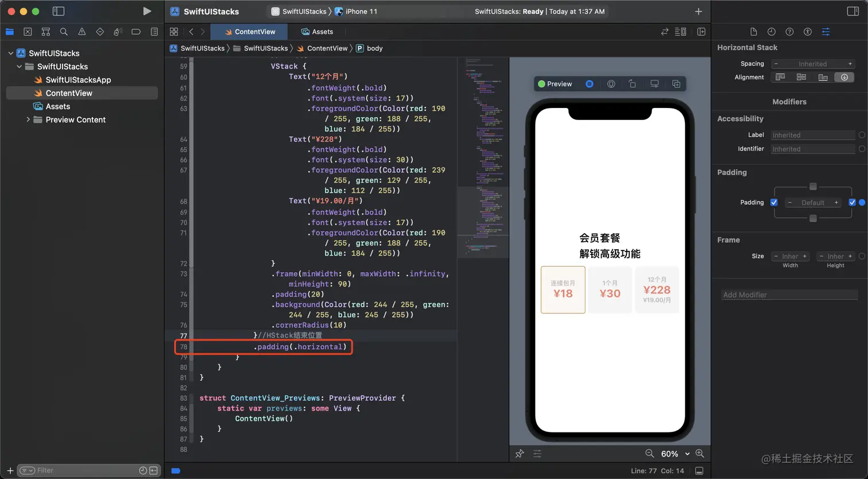
Task: Toggle the bottom padding checkbox
Action: [813, 218]
